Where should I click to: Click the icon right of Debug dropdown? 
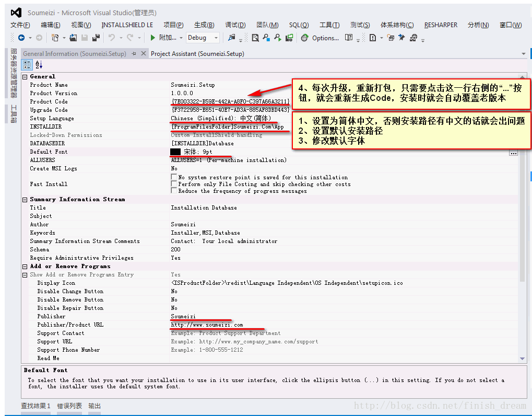click(232, 38)
